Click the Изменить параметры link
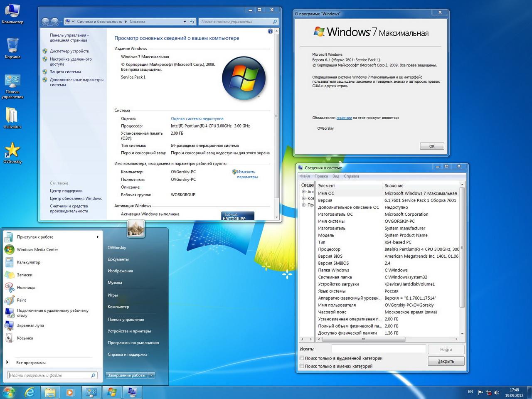The image size is (532, 399). coord(247,174)
